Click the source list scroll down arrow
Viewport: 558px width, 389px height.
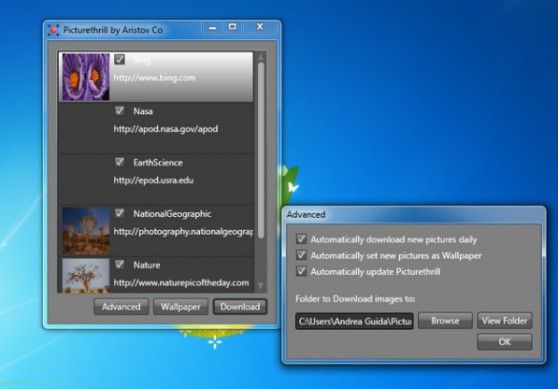pyautogui.click(x=261, y=285)
